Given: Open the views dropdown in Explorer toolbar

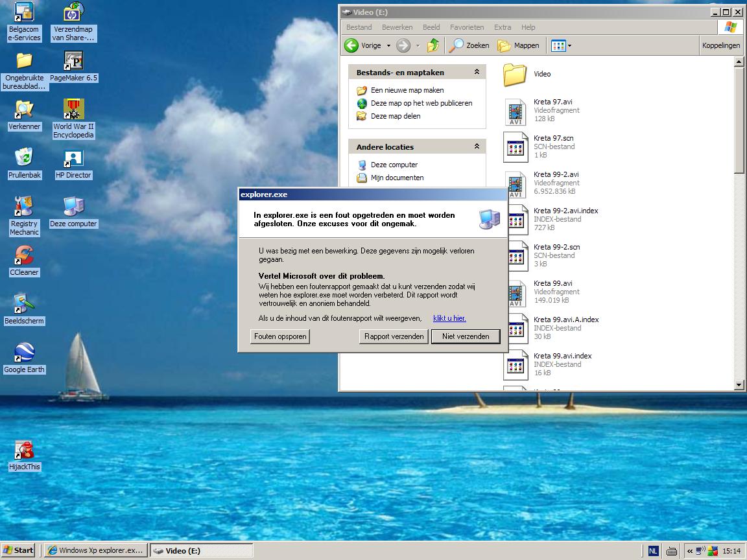Looking at the screenshot, I should click(x=569, y=45).
